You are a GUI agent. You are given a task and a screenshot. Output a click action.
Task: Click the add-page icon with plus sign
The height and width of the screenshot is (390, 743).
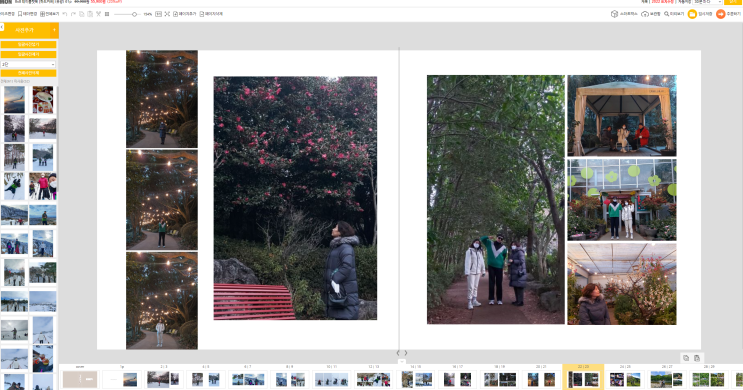[175, 14]
